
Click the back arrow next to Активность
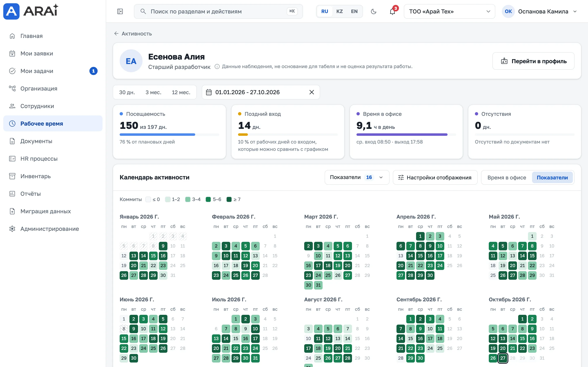click(116, 33)
